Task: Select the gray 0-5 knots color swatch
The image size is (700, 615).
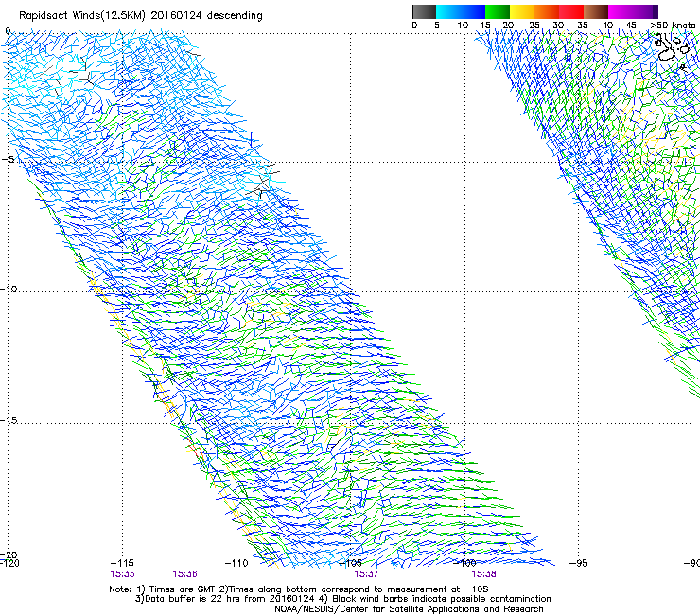Action: (424, 11)
